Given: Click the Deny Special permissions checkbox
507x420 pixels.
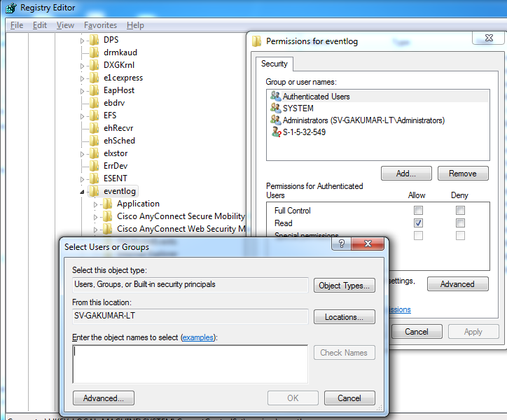Looking at the screenshot, I should (460, 236).
